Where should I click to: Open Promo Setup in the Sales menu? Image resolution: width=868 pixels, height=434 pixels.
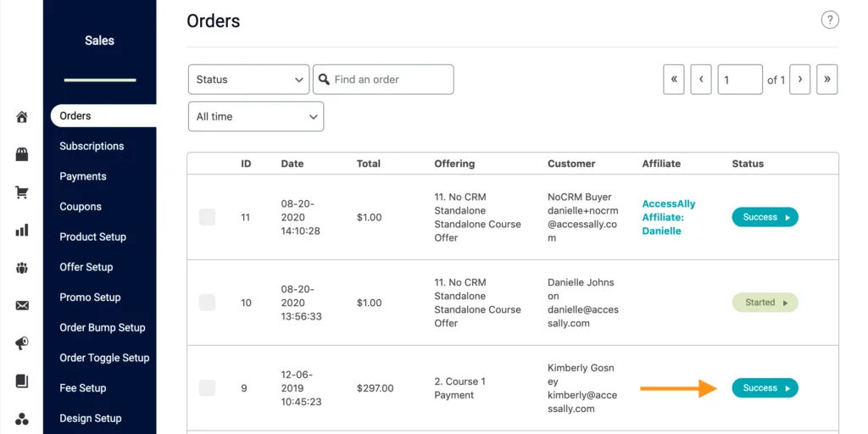click(90, 298)
